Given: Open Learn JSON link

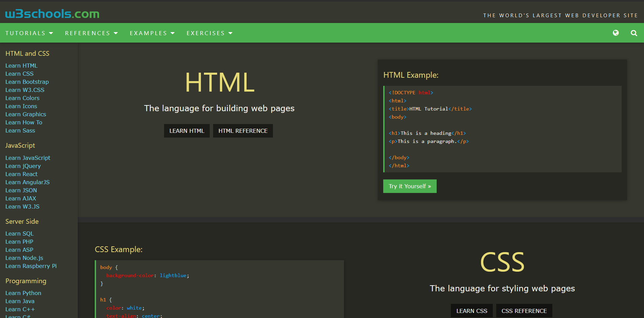Looking at the screenshot, I should point(21,190).
